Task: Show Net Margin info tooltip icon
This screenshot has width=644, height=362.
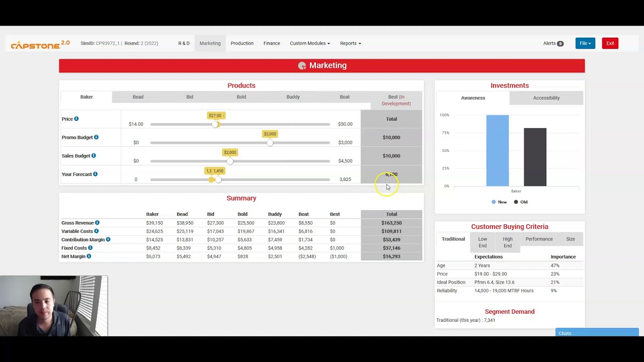Action: 89,256
